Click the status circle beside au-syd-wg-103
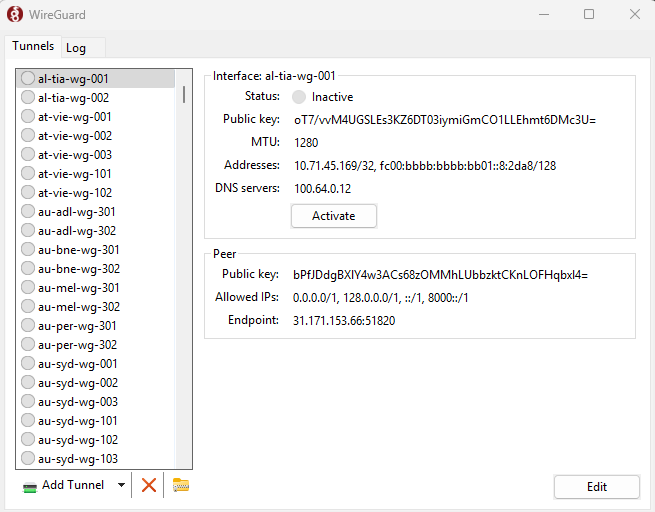The width and height of the screenshot is (655, 512). coord(28,459)
